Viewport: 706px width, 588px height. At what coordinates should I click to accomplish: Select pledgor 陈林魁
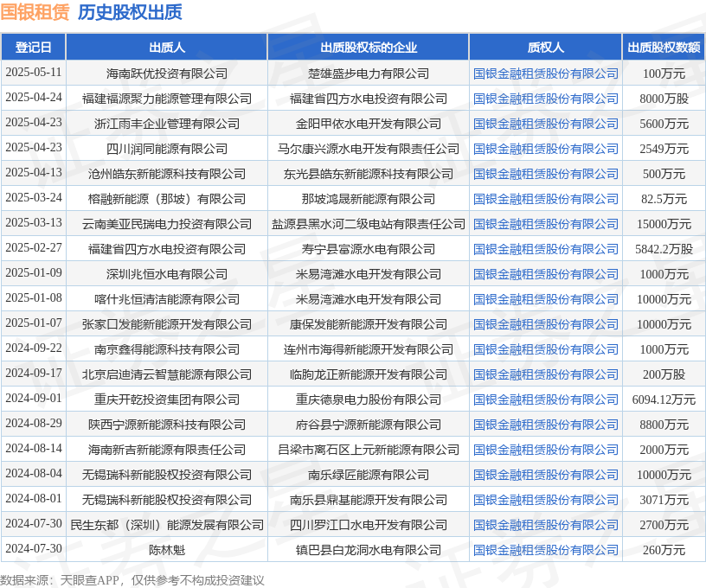(x=167, y=550)
